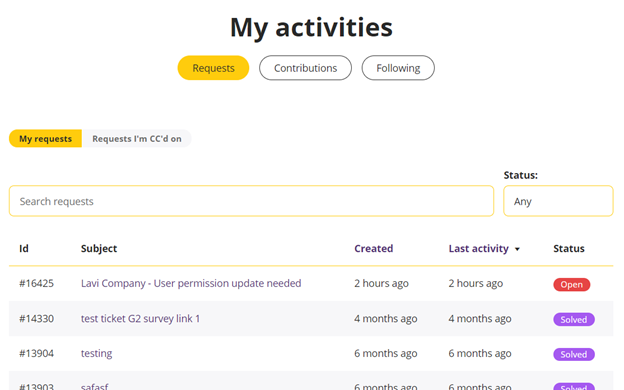Click the Open status badge
This screenshot has height=390, width=624.
pos(571,285)
